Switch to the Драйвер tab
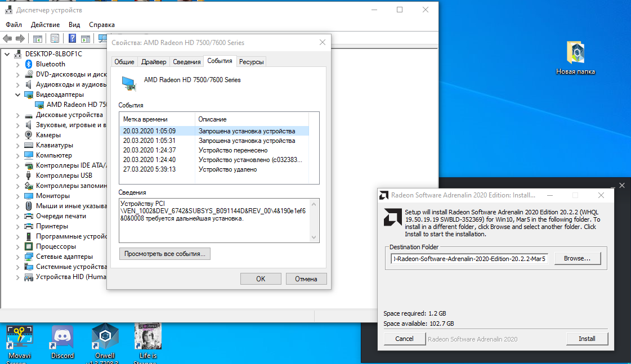Screen dimensions: 631x364 pyautogui.click(x=154, y=62)
